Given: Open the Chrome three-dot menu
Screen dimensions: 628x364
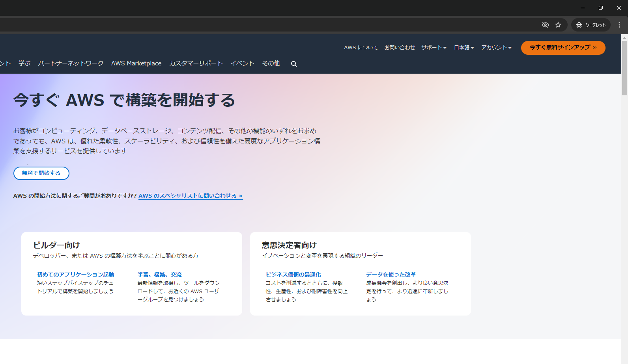Looking at the screenshot, I should pyautogui.click(x=619, y=25).
